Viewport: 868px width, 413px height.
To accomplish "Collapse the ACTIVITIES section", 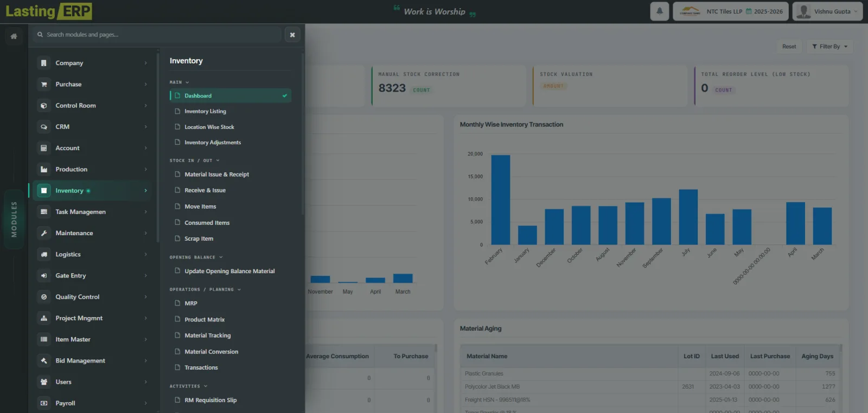I will (x=189, y=386).
